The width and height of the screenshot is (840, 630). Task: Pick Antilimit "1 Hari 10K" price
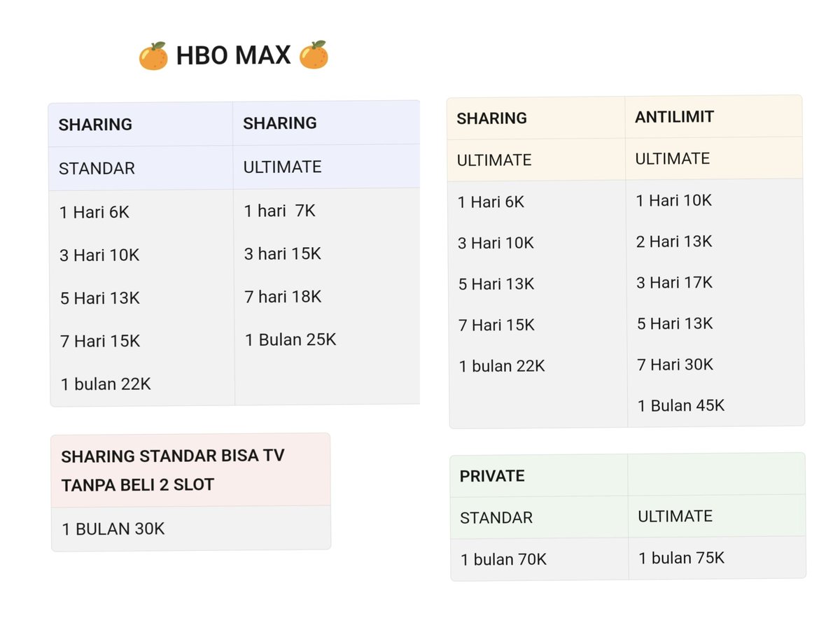coord(673,201)
